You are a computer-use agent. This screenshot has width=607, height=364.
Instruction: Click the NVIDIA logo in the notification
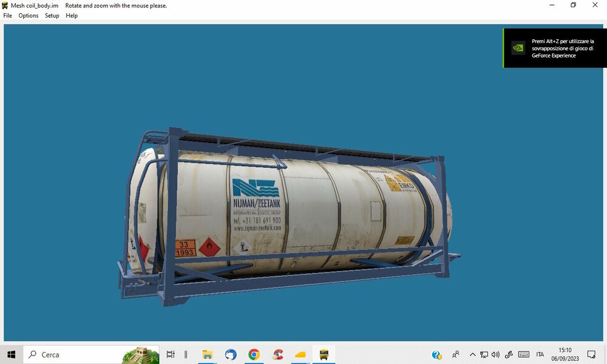(518, 48)
